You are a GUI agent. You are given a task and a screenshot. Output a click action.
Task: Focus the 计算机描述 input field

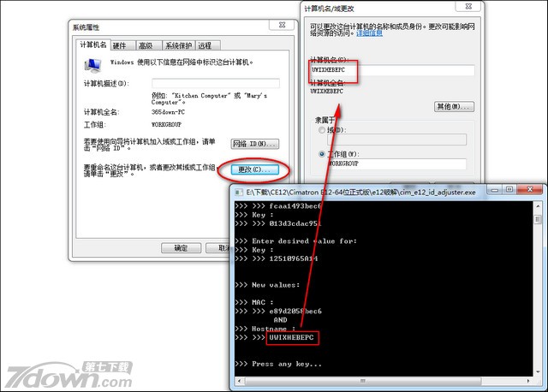tap(216, 84)
